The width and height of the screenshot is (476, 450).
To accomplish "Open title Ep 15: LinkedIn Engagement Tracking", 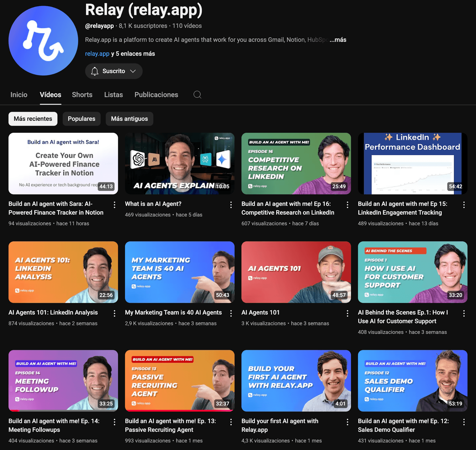I will 403,208.
